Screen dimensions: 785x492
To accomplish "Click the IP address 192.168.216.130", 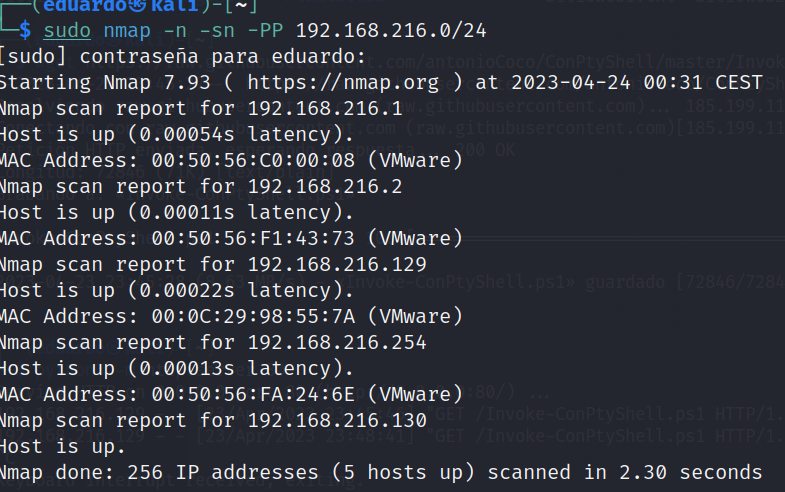I will [x=337, y=420].
